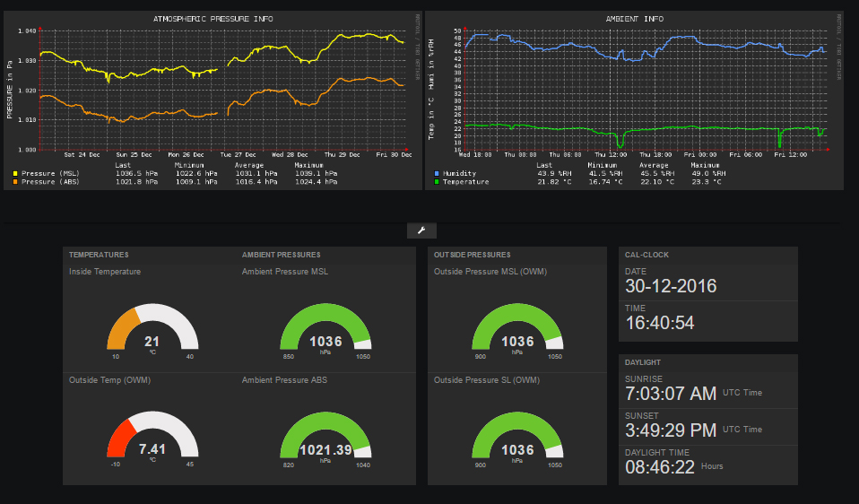Click the 23.3 °C maximum temperature value
The height and width of the screenshot is (504, 859).
(x=707, y=182)
